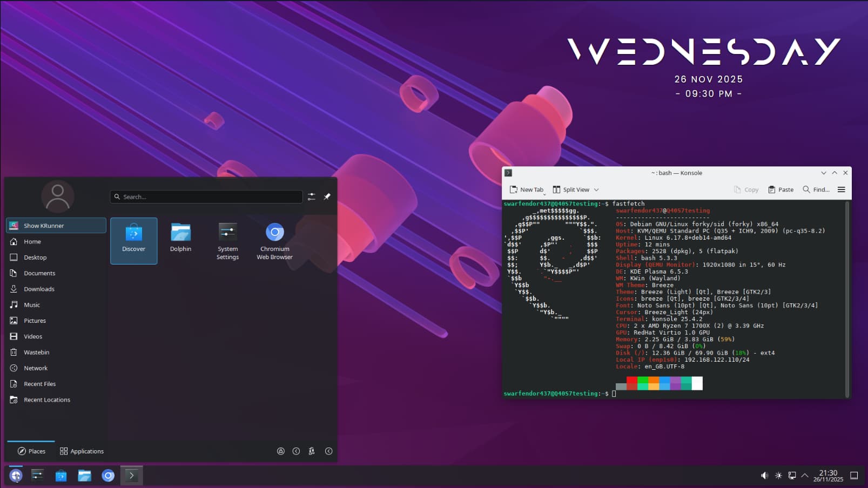Open Konsole hamburger menu
Image resolution: width=868 pixels, height=488 pixels.
click(841, 189)
